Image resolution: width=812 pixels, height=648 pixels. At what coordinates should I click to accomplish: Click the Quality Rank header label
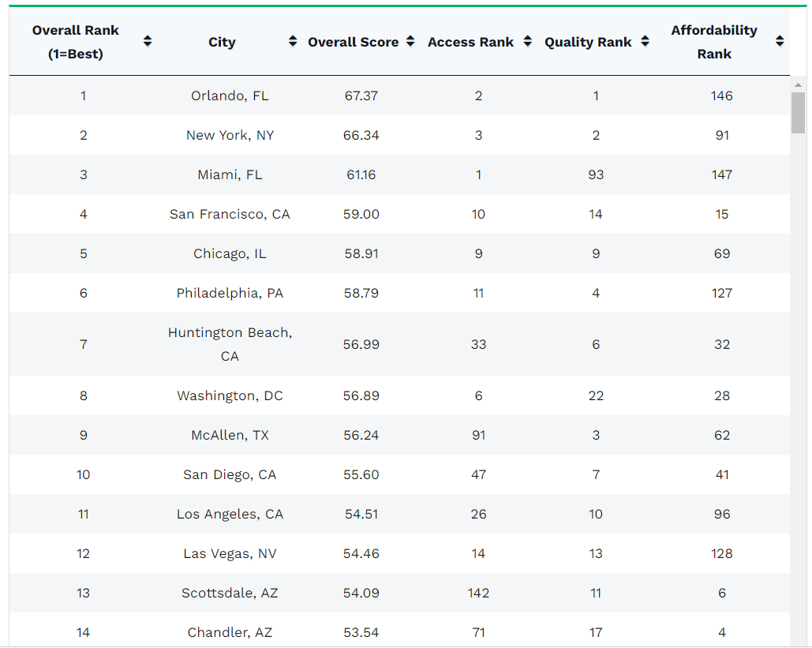coord(588,43)
